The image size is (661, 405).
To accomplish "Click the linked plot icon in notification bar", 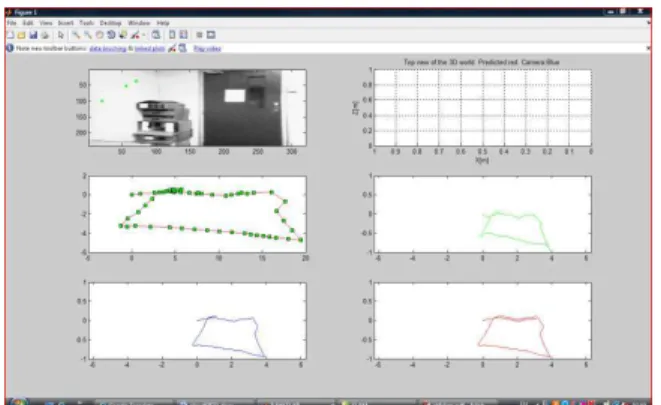I will pos(183,48).
